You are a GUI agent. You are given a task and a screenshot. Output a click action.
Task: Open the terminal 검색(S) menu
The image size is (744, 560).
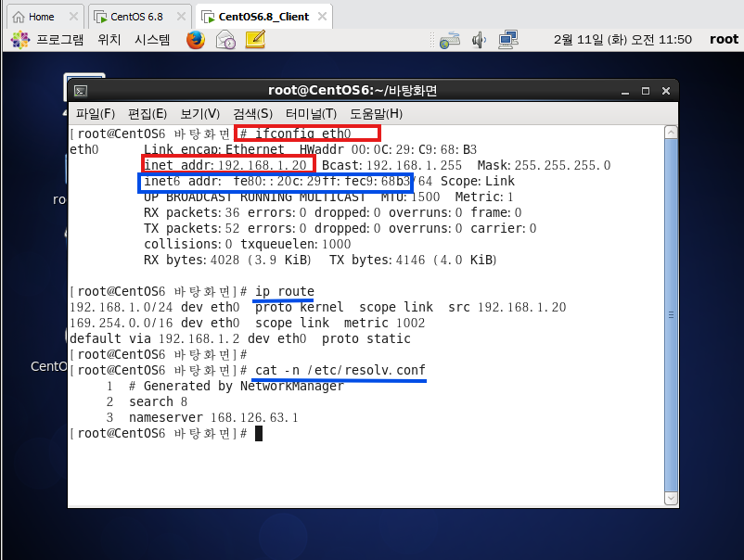click(x=253, y=114)
